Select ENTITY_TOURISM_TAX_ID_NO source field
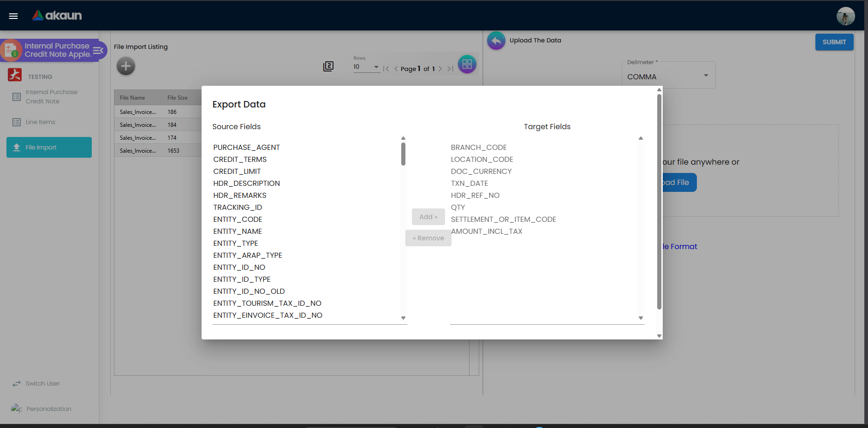This screenshot has height=428, width=868. [x=306, y=303]
